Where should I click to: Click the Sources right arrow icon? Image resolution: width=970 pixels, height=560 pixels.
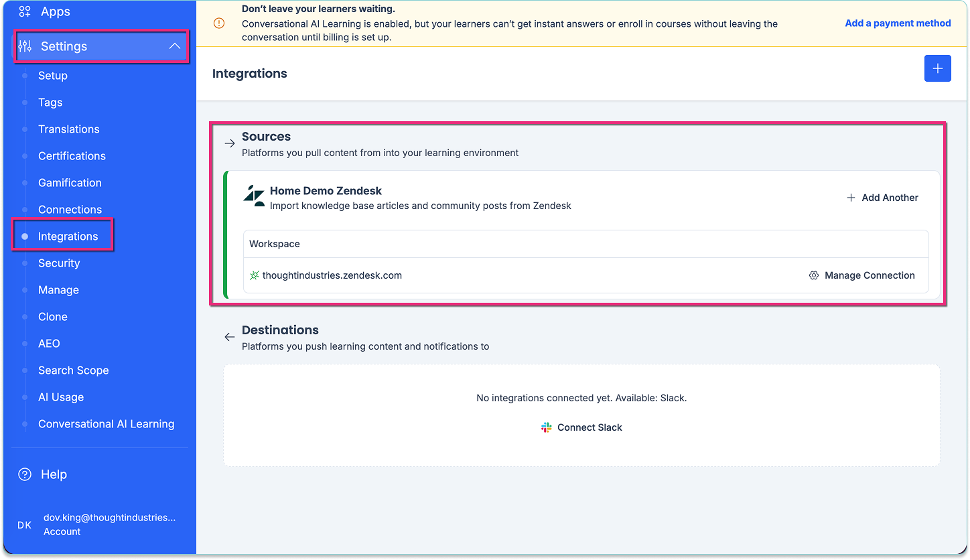click(x=229, y=143)
